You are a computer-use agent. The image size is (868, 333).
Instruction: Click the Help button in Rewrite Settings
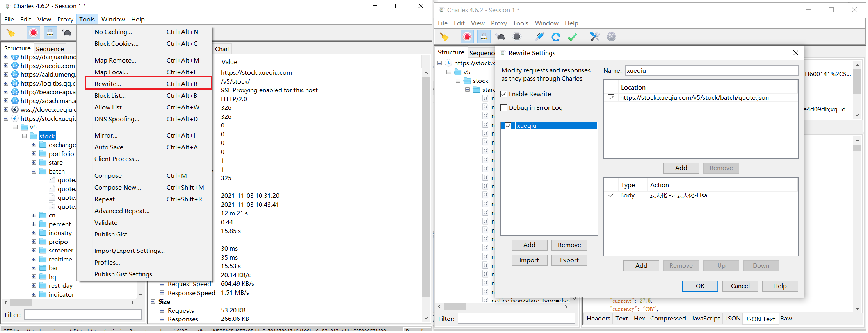coord(780,286)
